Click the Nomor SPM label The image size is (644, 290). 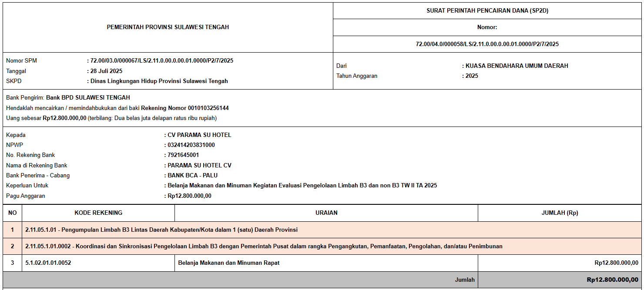point(21,60)
